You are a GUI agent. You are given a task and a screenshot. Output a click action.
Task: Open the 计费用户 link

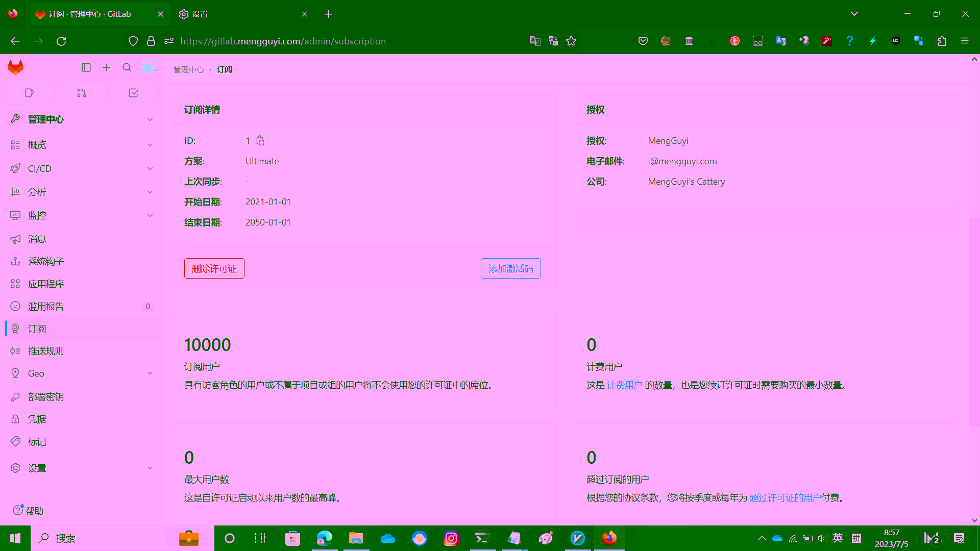point(624,385)
